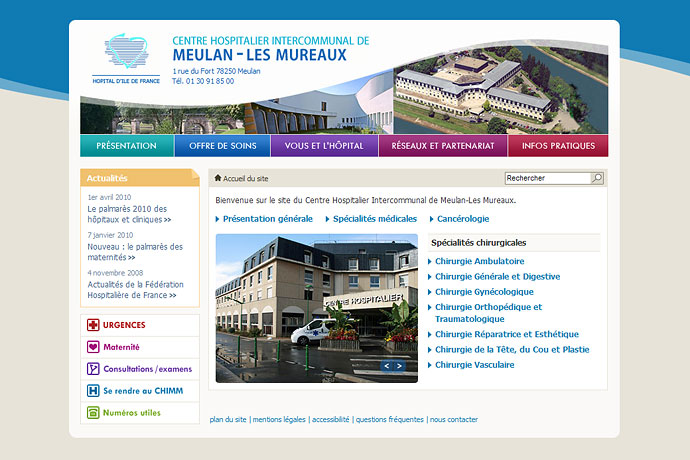The width and height of the screenshot is (690, 460).
Task: Click the green telephone Numéros utiles icon
Action: pyautogui.click(x=93, y=412)
